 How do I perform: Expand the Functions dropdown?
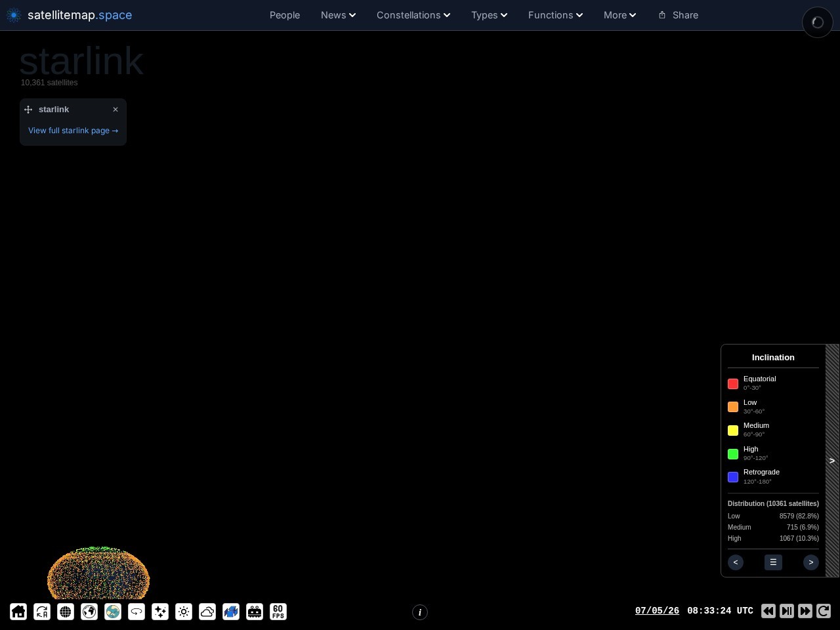click(x=555, y=15)
